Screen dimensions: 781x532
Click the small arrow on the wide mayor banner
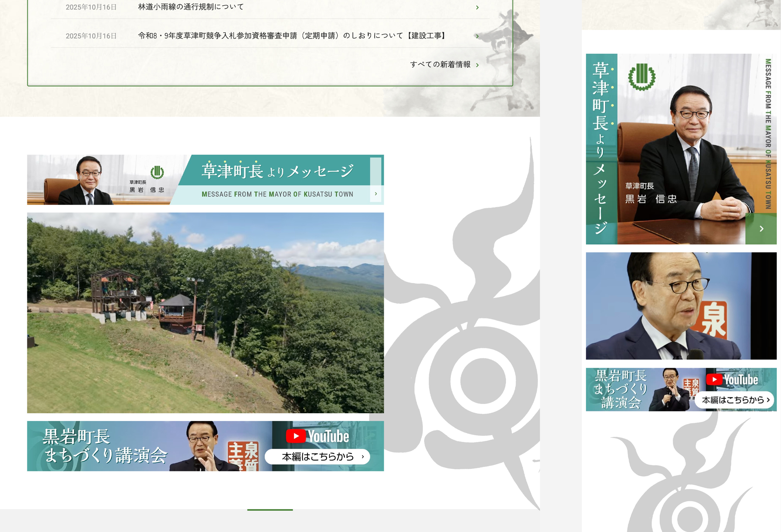coord(376,194)
